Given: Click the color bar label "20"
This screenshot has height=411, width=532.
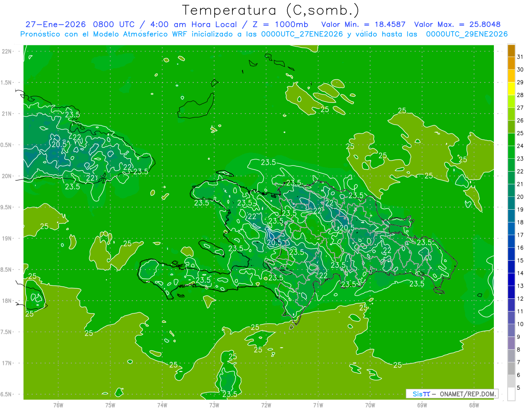Looking at the screenshot, I should (x=520, y=197).
